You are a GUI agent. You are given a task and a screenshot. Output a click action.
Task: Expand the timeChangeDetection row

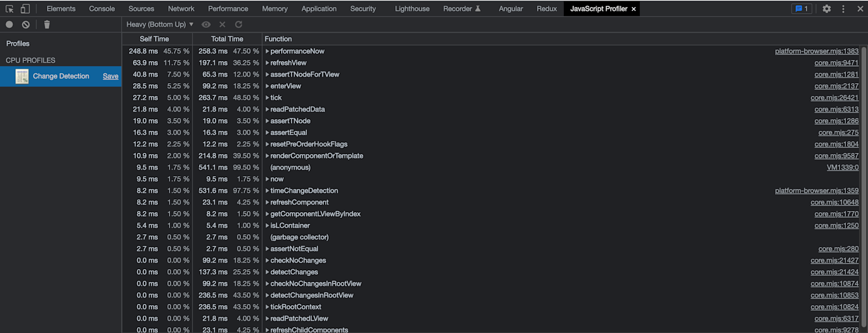click(267, 191)
